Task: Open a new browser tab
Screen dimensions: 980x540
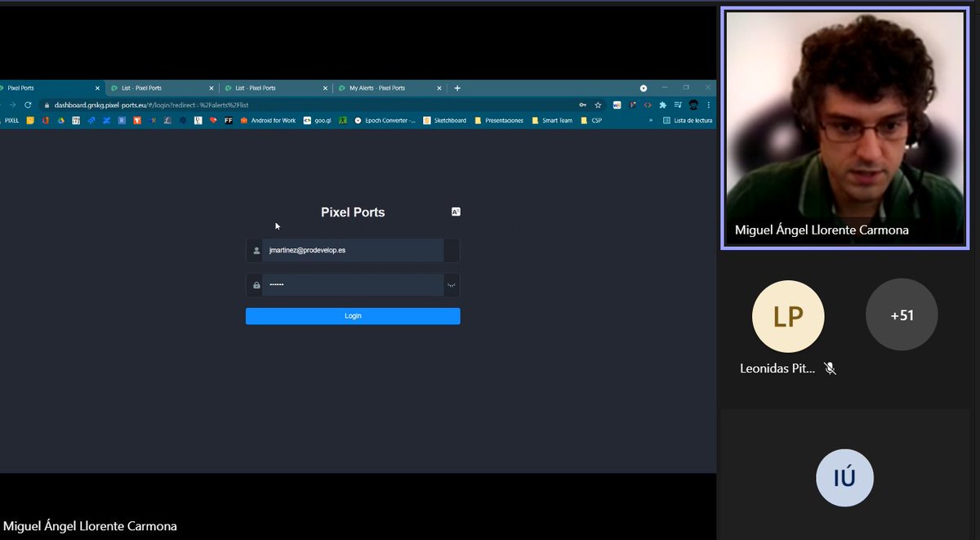Action: coord(457,88)
